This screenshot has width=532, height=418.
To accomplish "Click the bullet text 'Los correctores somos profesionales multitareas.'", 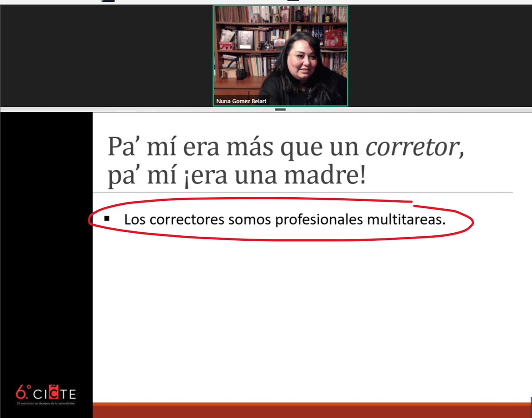I will 285,219.
